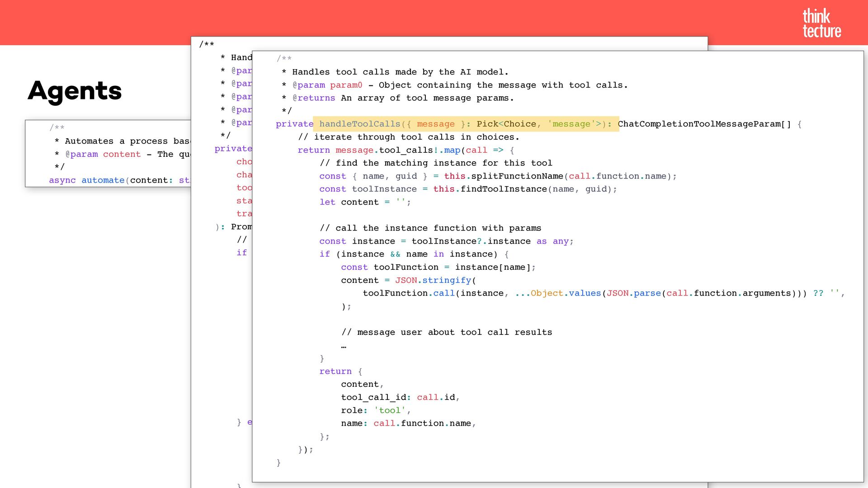
Task: Click the splitFunctionName call
Action: pos(517,176)
